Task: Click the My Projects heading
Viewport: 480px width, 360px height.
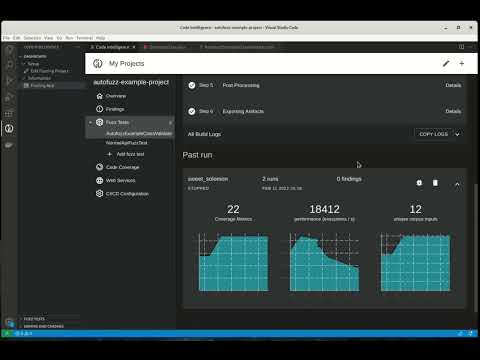Action: click(126, 63)
